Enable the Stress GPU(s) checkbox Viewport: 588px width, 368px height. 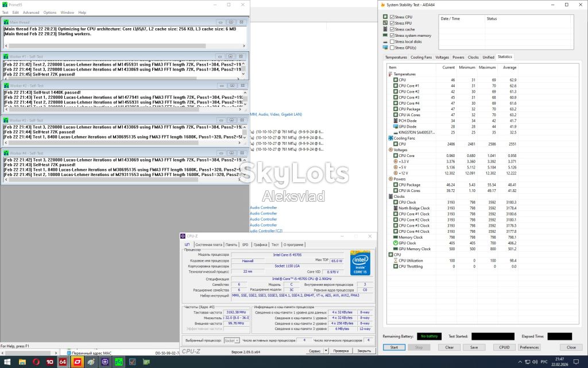pos(392,48)
